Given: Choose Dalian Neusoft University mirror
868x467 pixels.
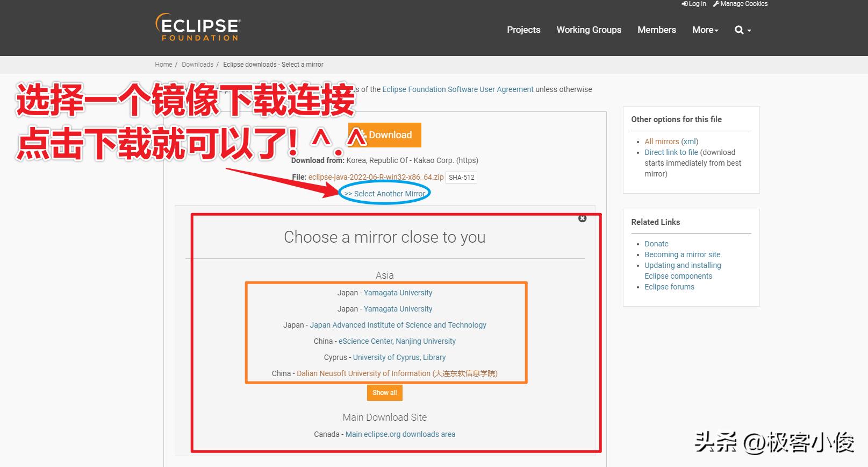Looking at the screenshot, I should coord(397,373).
